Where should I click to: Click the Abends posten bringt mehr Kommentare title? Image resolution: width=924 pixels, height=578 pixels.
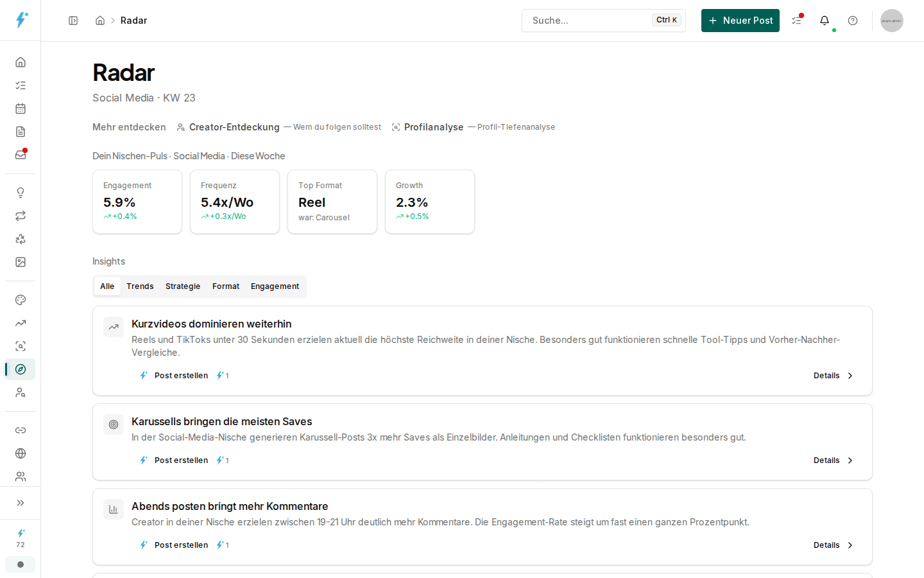pos(230,506)
